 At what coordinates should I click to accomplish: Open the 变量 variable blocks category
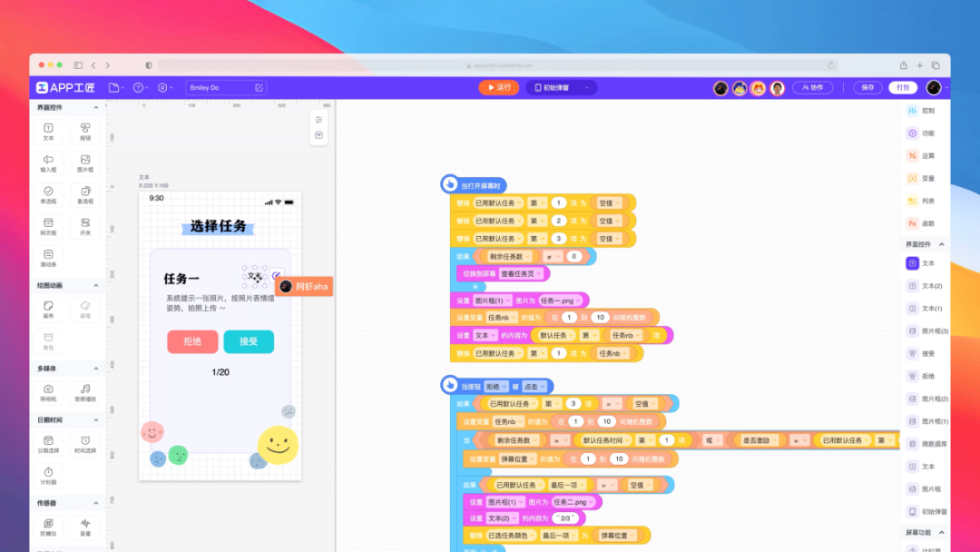point(921,178)
